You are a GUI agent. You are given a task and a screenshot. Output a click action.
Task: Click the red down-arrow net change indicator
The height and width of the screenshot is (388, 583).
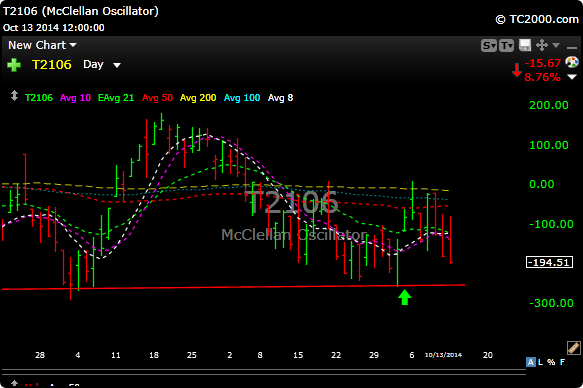(516, 70)
